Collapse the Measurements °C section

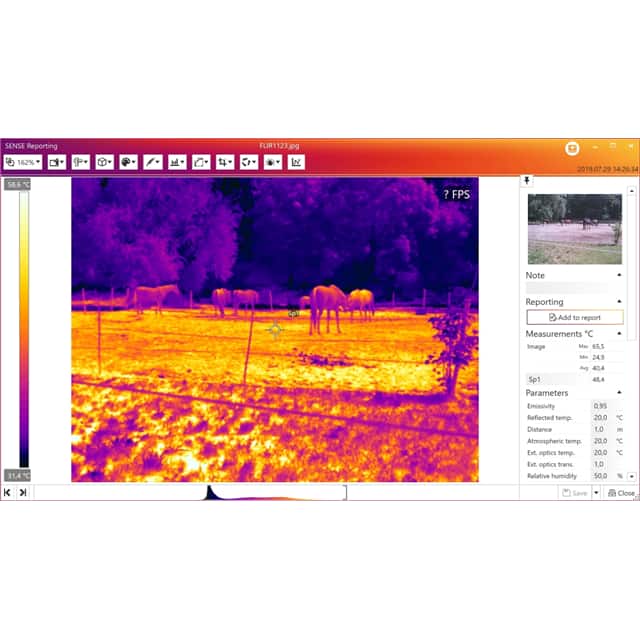(x=618, y=333)
